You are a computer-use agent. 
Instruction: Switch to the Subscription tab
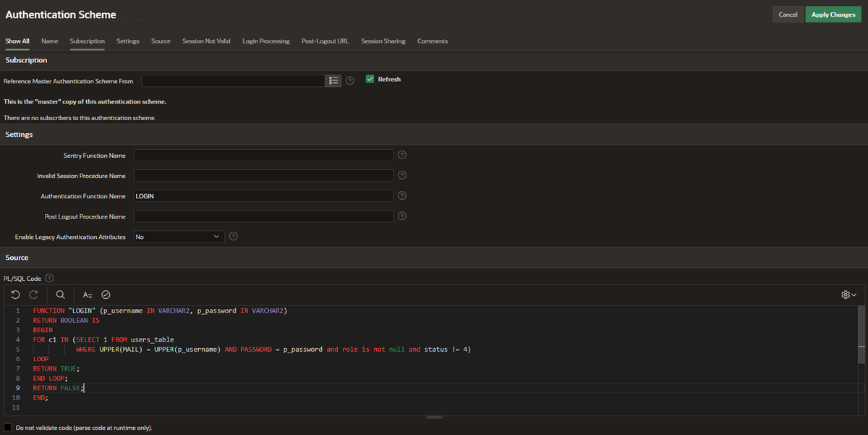click(88, 41)
